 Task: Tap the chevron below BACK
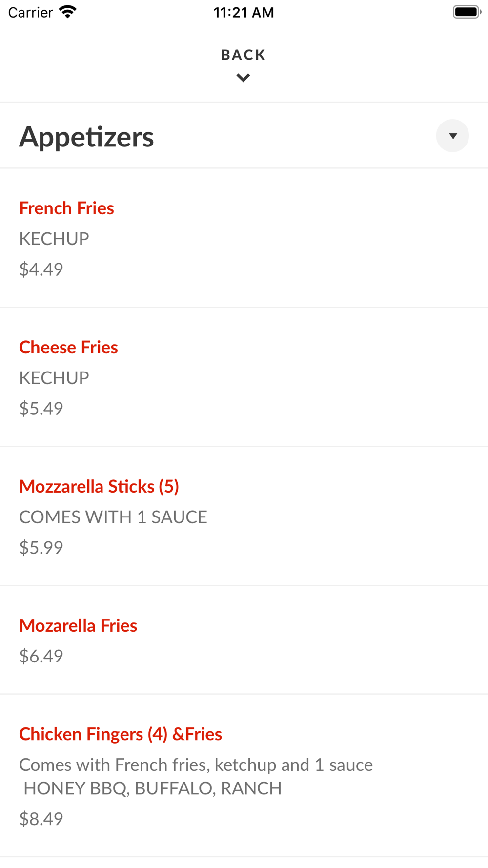243,78
